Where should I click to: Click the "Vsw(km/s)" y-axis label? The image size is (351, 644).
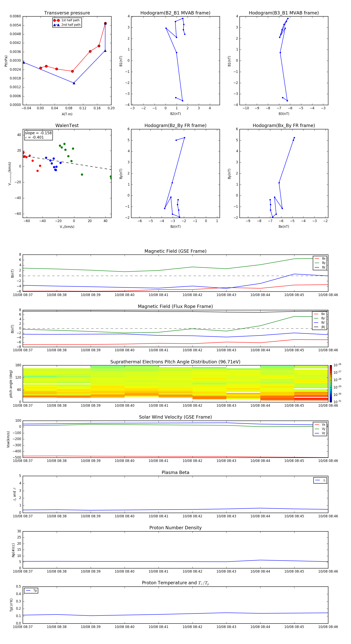[8, 439]
